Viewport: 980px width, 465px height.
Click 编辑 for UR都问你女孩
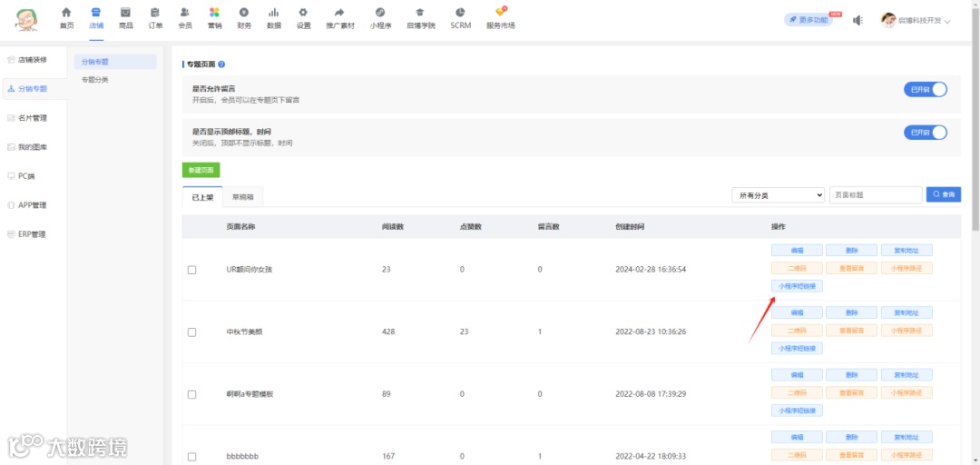797,251
